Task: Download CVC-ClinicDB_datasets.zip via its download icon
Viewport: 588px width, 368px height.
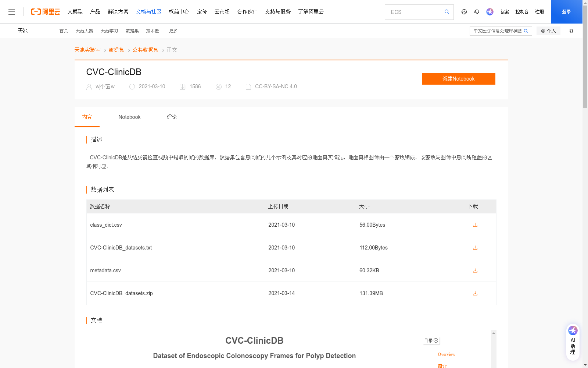Action: point(475,293)
